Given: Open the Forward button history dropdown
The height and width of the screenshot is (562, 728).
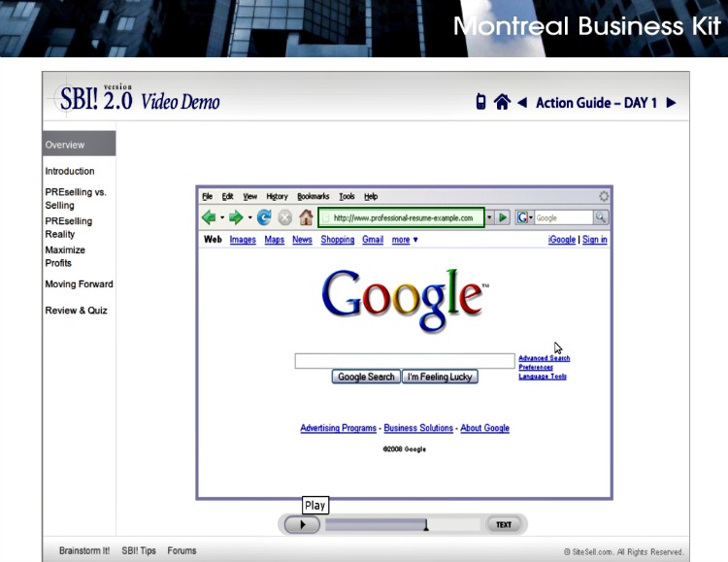Looking at the screenshot, I should (x=249, y=217).
